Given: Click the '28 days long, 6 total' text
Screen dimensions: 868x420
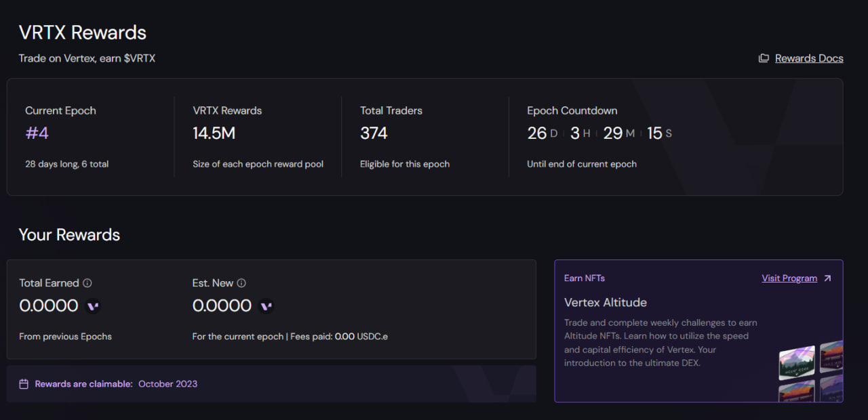Looking at the screenshot, I should click(67, 164).
